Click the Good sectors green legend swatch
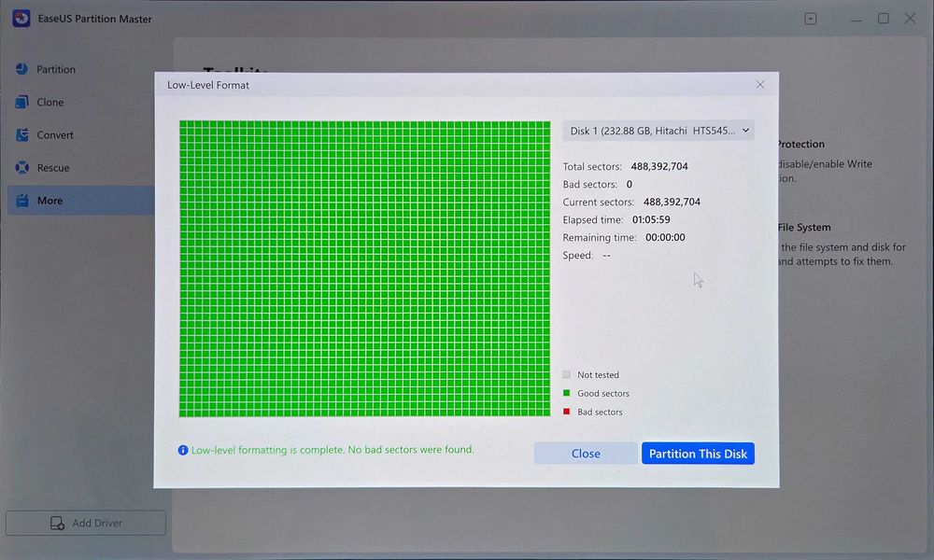Viewport: 934px width, 560px height. click(x=566, y=393)
